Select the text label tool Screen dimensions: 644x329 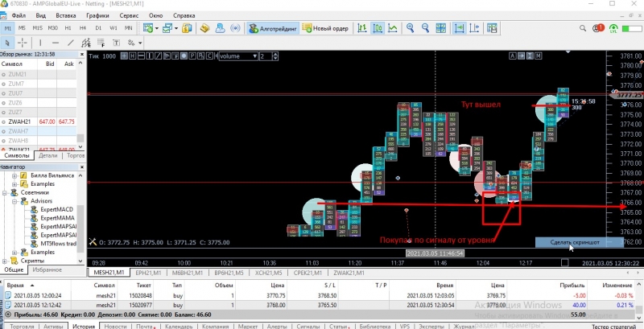tap(116, 43)
